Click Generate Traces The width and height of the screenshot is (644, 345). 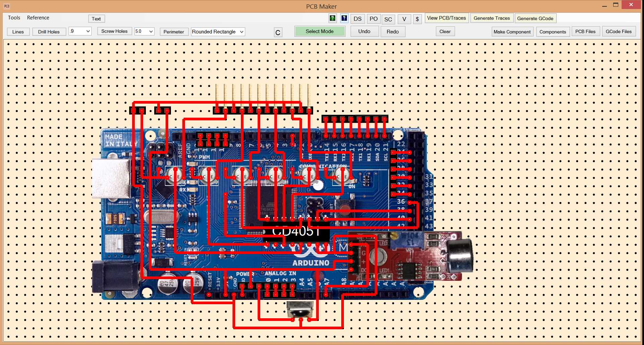tap(492, 18)
